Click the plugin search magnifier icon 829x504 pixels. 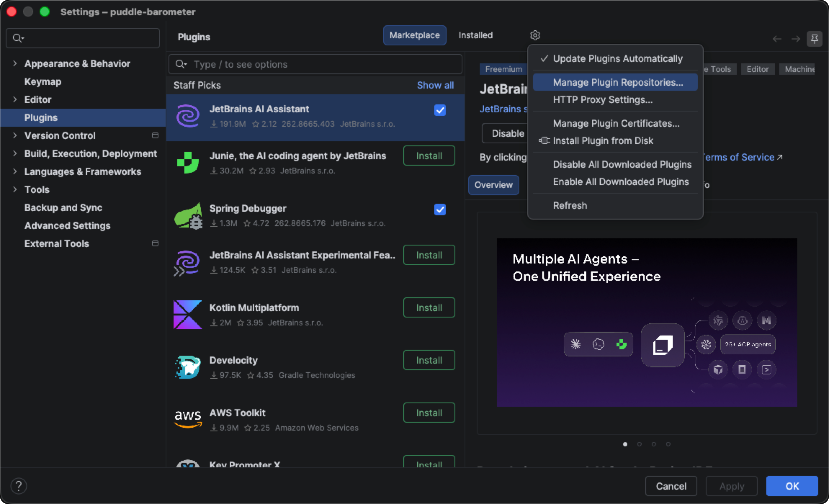pos(181,64)
